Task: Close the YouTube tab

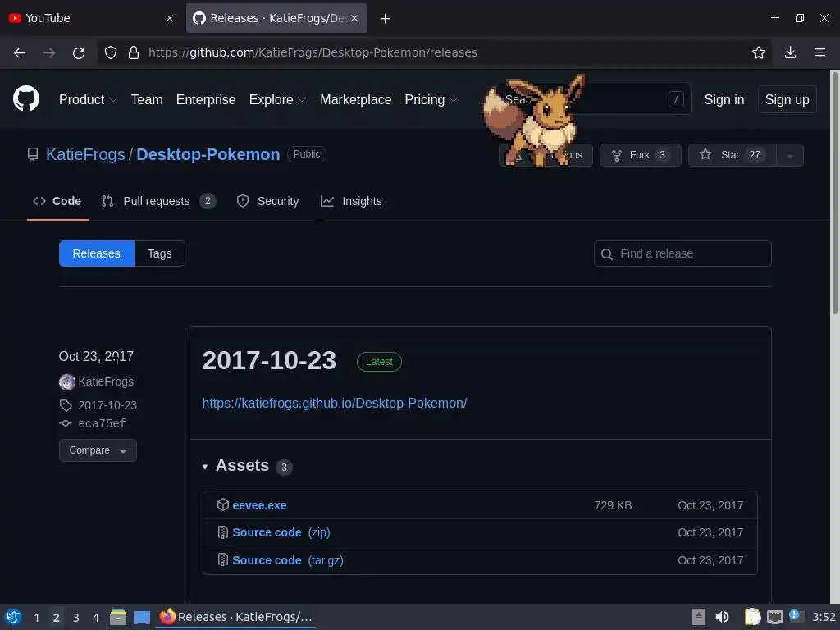Action: pos(170,18)
